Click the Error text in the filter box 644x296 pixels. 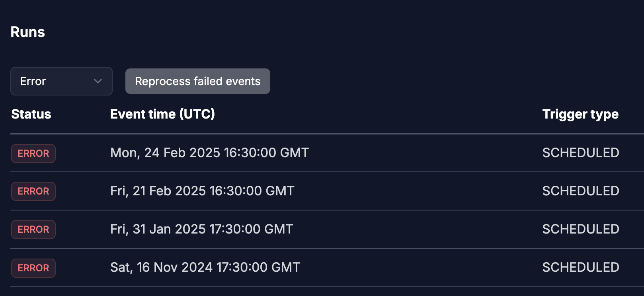[x=33, y=81]
